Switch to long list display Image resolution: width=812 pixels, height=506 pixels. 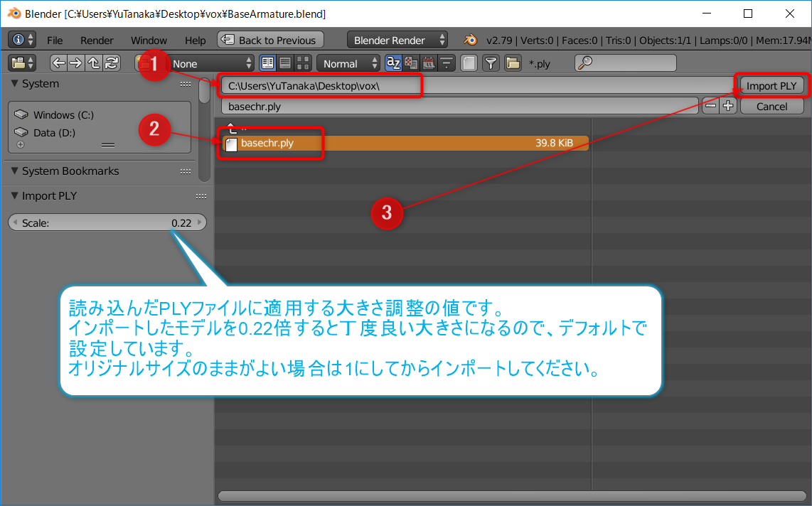(285, 63)
